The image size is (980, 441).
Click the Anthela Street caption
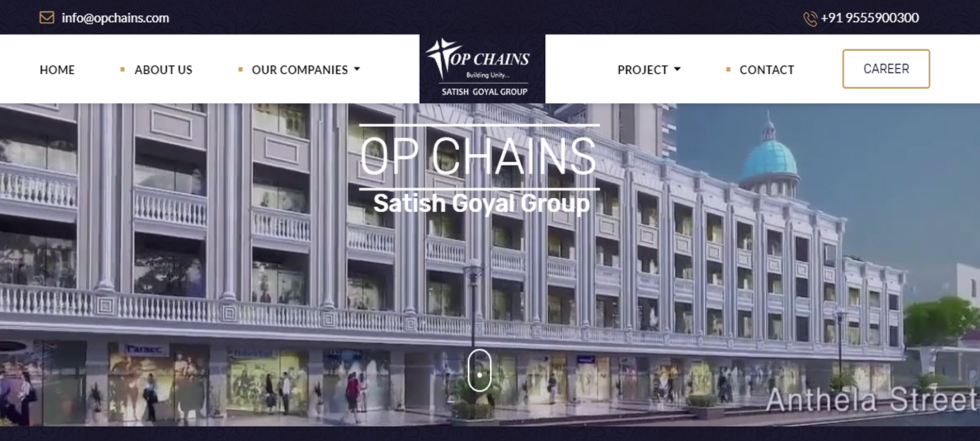[872, 400]
